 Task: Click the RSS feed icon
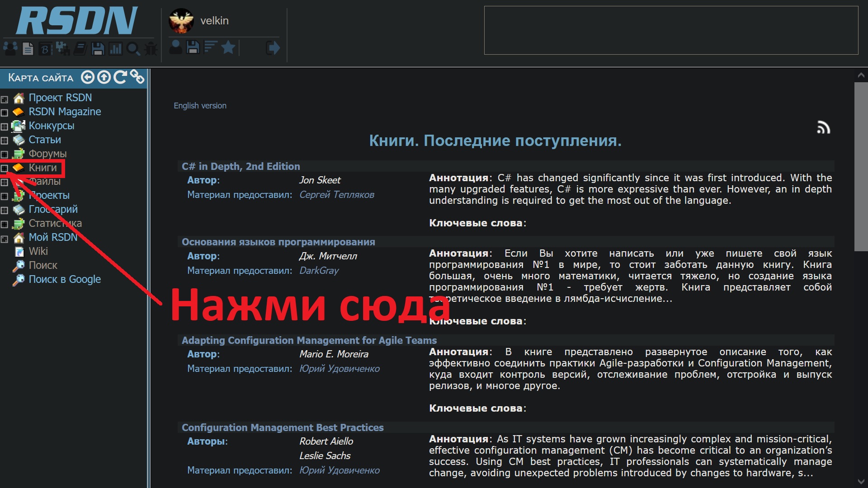(823, 128)
